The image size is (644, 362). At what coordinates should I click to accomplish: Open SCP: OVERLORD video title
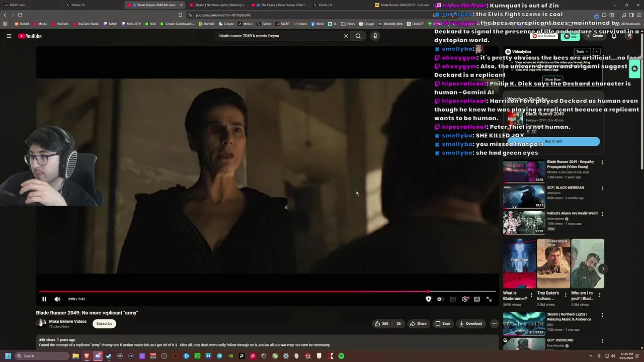click(560, 340)
